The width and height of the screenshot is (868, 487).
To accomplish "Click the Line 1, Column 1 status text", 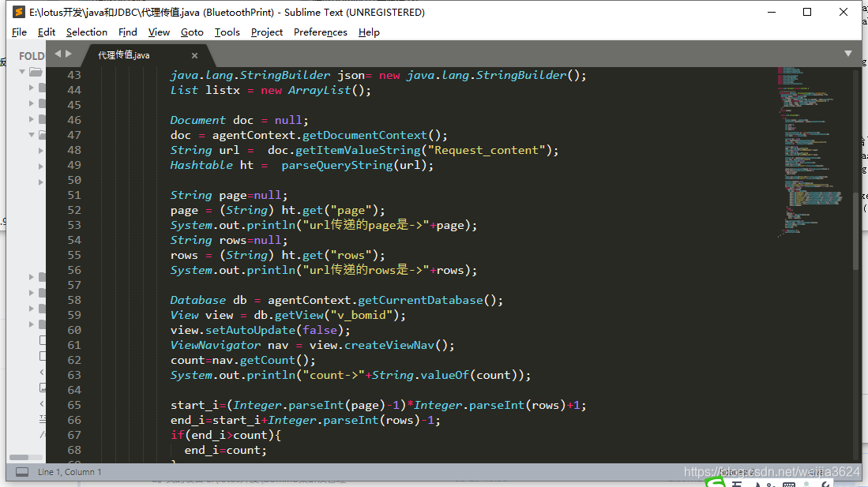I will click(70, 472).
